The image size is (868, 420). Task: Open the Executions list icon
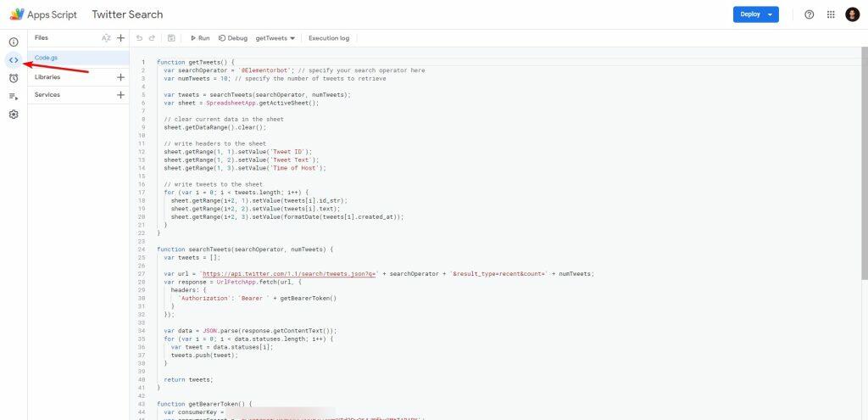point(14,97)
